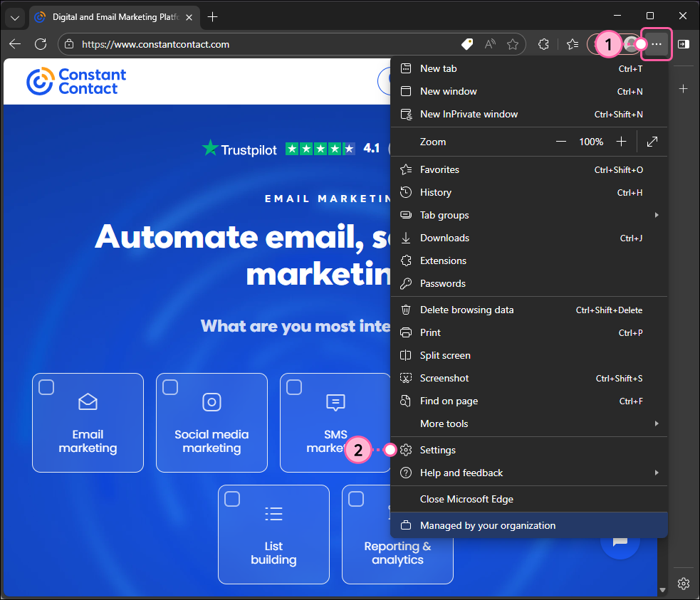Open the Copilot sidebar icon
700x600 pixels.
pos(684,44)
